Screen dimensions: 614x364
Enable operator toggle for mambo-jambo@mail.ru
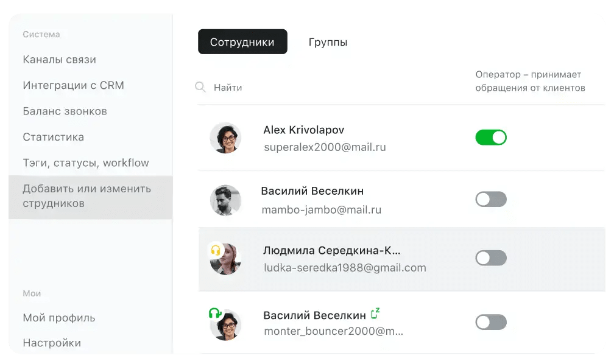(491, 199)
